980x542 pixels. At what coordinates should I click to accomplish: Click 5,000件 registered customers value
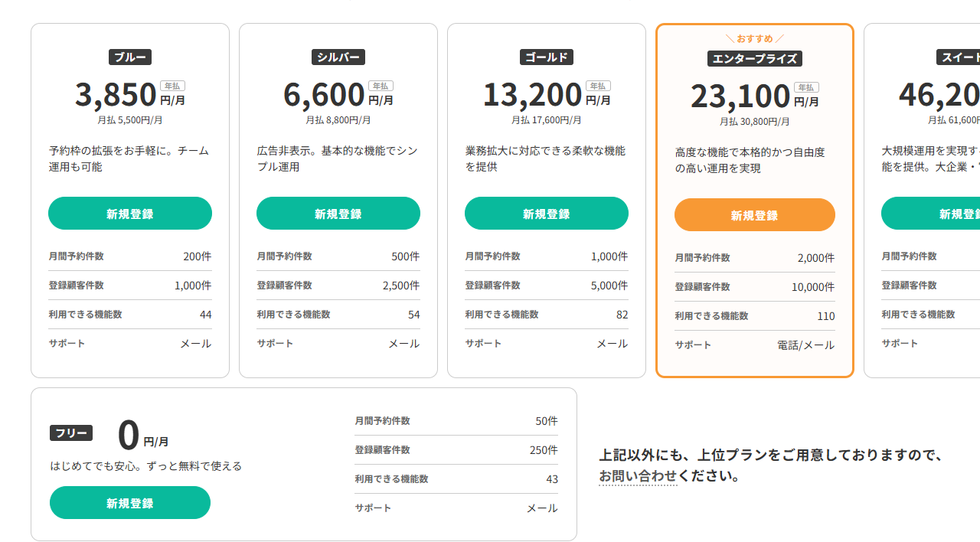click(x=609, y=286)
